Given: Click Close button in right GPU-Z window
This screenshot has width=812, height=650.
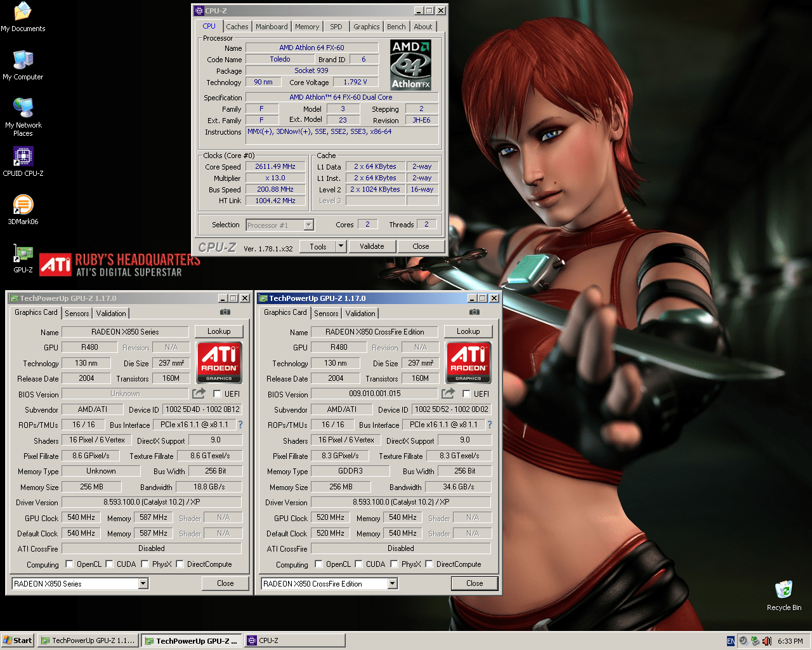Looking at the screenshot, I should (475, 583).
